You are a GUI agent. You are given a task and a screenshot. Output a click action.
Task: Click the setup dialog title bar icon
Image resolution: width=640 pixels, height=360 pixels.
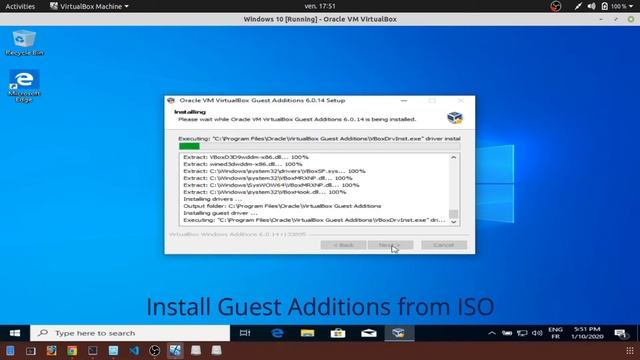[171, 100]
